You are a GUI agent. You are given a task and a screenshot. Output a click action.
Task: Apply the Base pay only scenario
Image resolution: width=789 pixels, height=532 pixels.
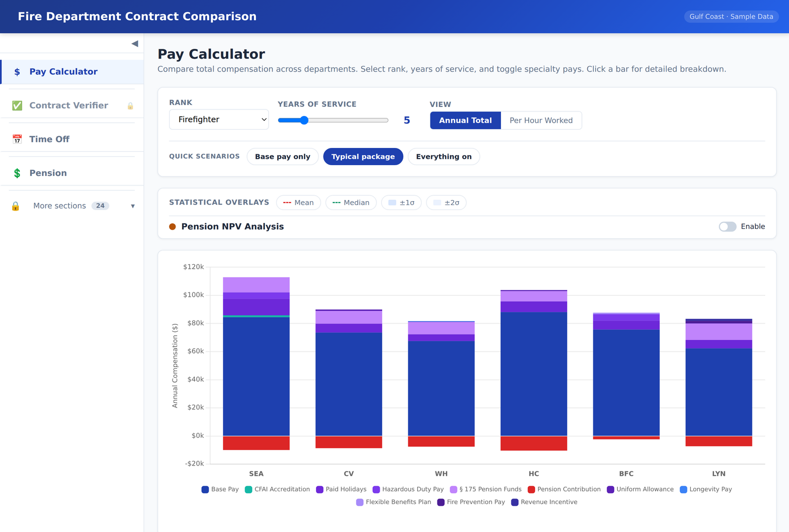pyautogui.click(x=283, y=157)
